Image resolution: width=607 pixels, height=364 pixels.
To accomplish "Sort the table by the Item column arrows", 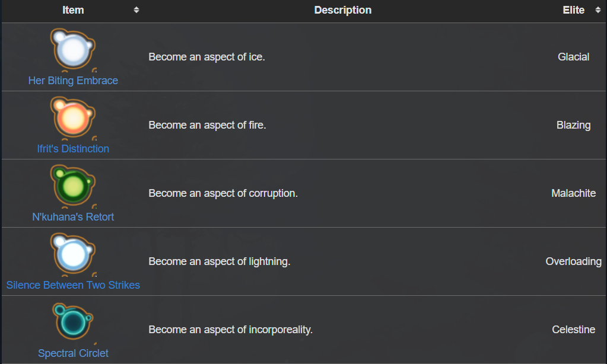I will [136, 10].
